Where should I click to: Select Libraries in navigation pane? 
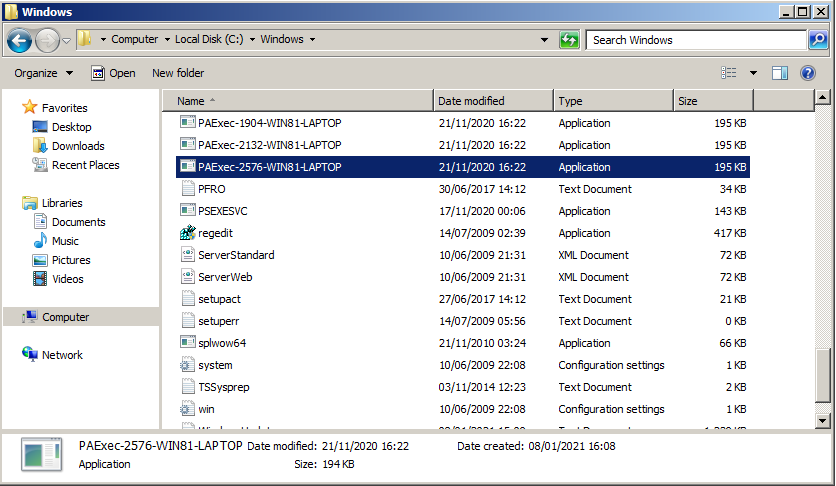click(x=62, y=203)
